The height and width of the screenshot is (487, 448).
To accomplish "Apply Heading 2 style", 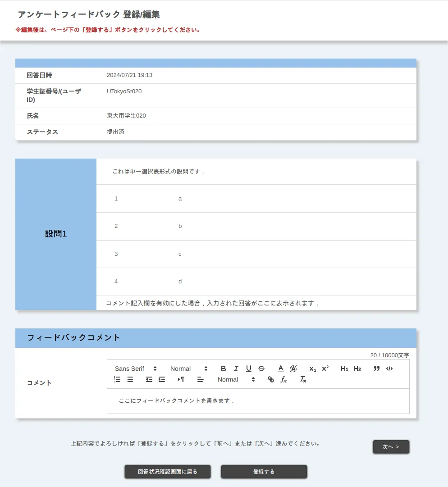I will click(x=357, y=369).
